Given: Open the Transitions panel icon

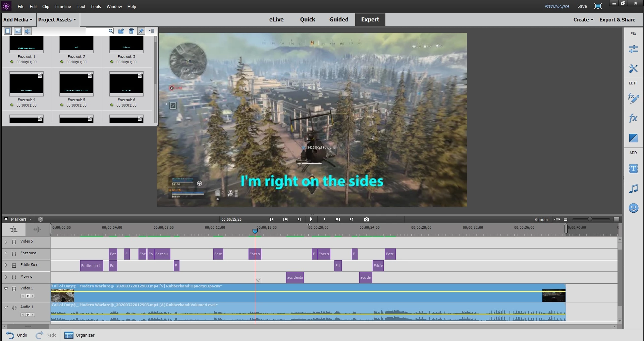Looking at the screenshot, I should [x=633, y=138].
